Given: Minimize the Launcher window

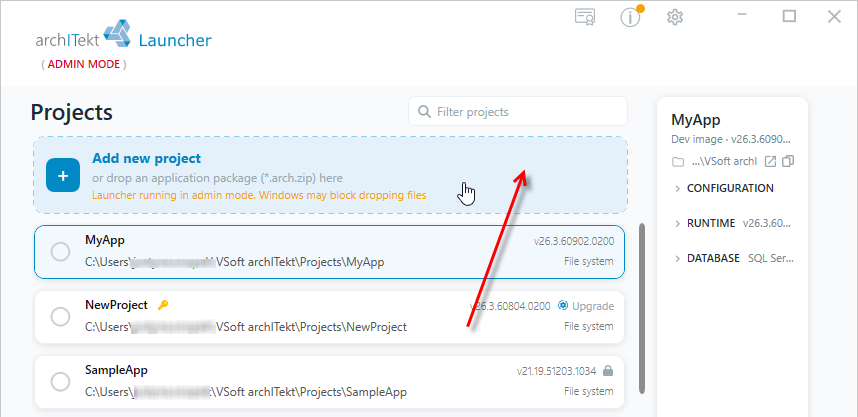Looking at the screenshot, I should point(742,16).
